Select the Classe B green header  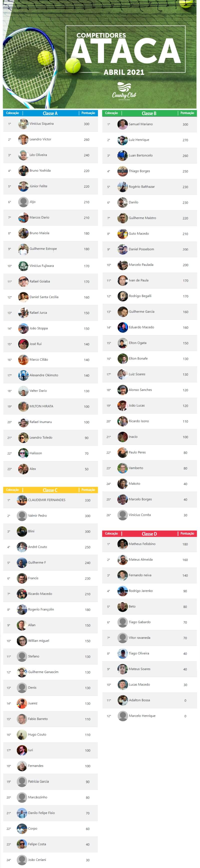[x=149, y=113]
